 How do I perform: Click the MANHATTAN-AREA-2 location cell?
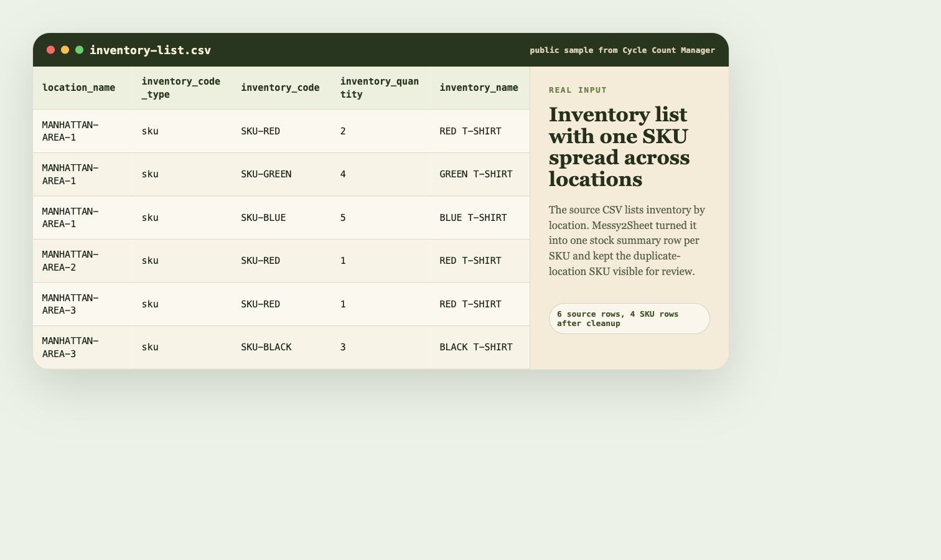point(83,261)
